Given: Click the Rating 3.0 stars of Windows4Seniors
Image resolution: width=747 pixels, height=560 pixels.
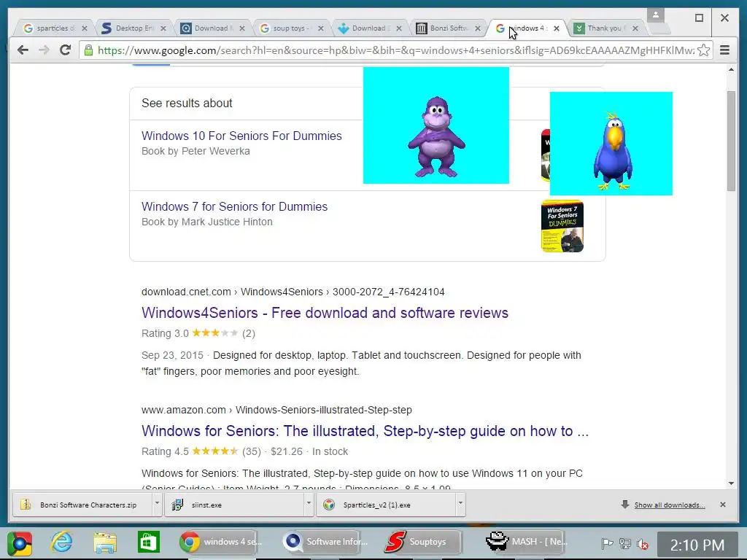Looking at the screenshot, I should (215, 333).
